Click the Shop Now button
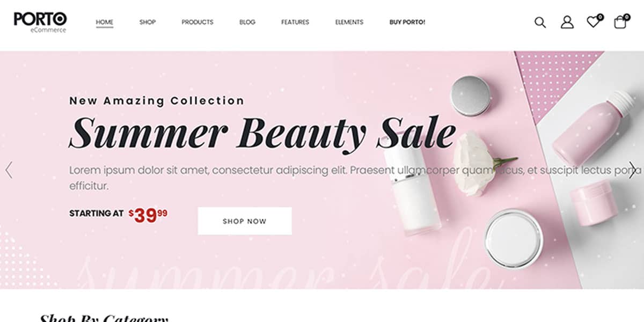The width and height of the screenshot is (644, 322). tap(245, 221)
